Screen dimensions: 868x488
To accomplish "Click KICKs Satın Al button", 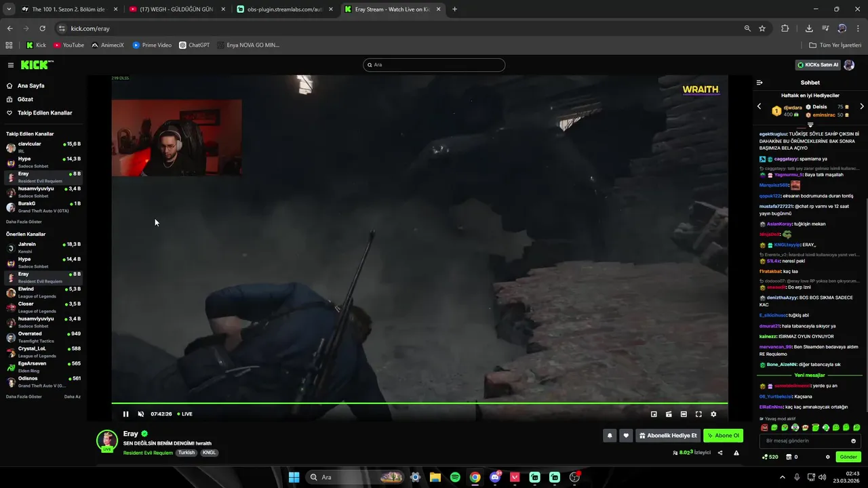I will click(x=818, y=65).
